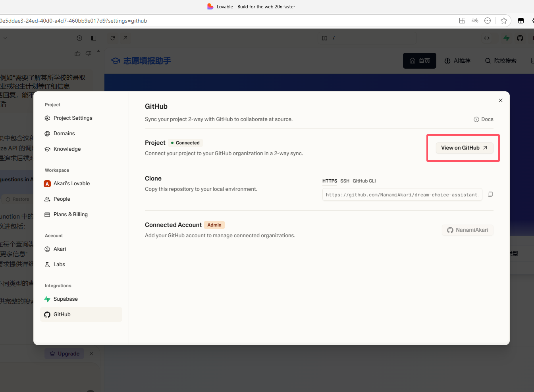This screenshot has width=534, height=392.
Task: Click the thumbs down feedback icon
Action: tap(89, 53)
